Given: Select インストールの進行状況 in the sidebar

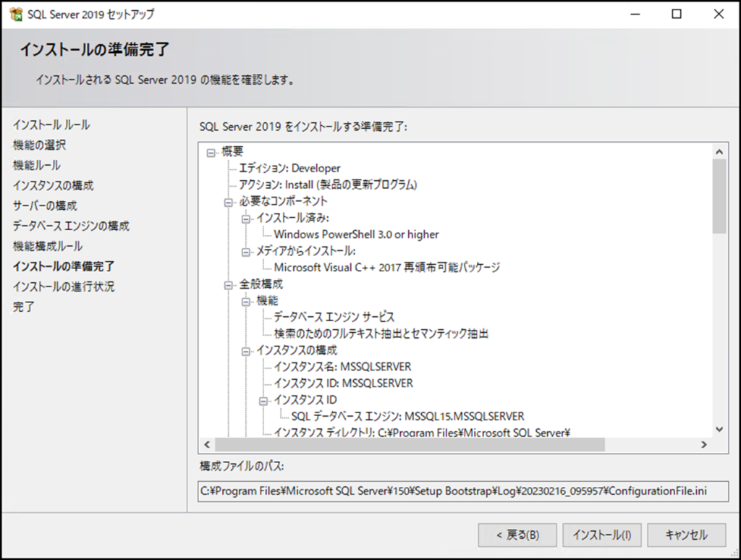Looking at the screenshot, I should point(64,287).
